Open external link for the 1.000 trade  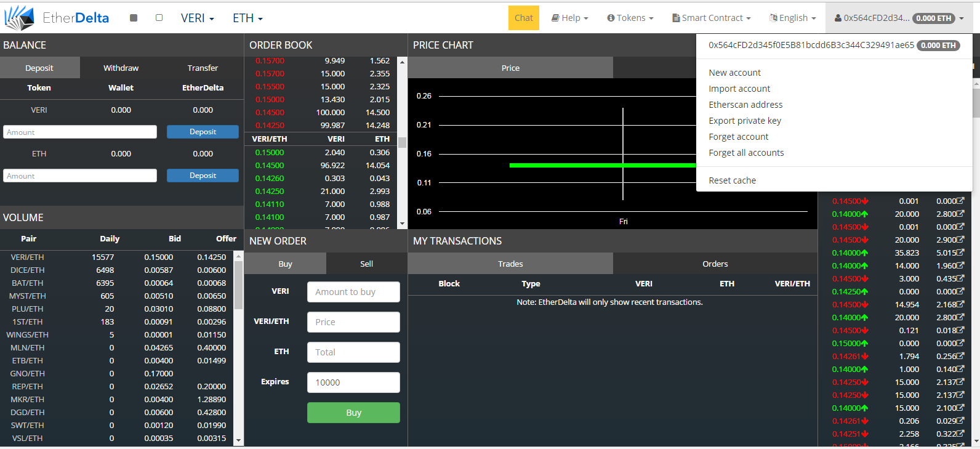[x=960, y=369]
